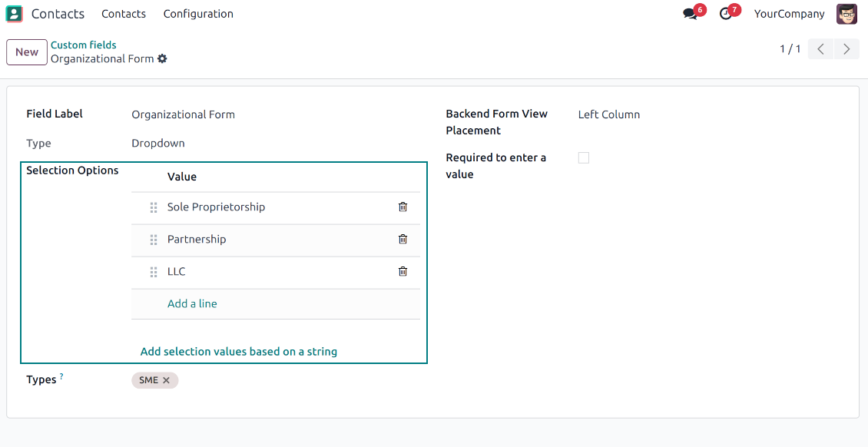Delete the Partnership selection option
The height and width of the screenshot is (447, 868).
pos(403,239)
